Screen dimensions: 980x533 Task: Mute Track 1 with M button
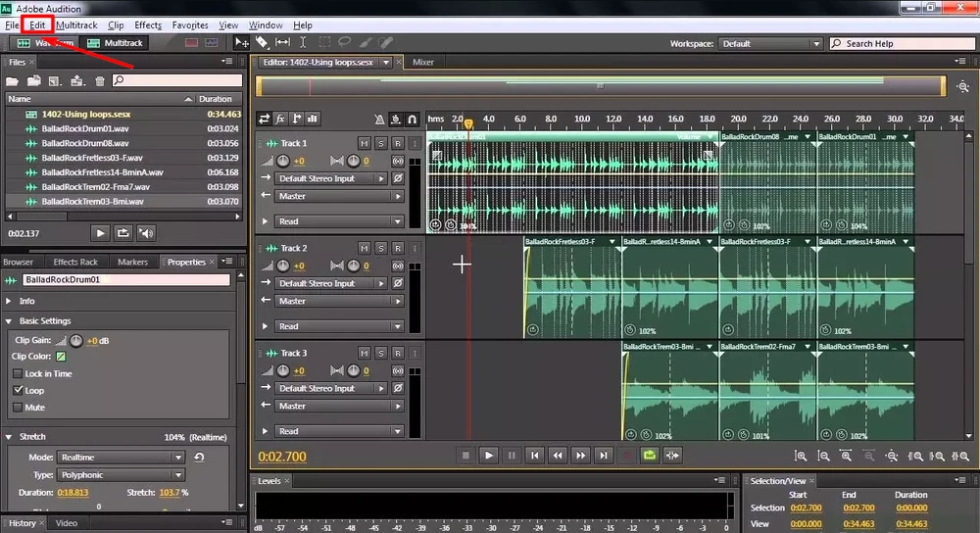tap(365, 143)
